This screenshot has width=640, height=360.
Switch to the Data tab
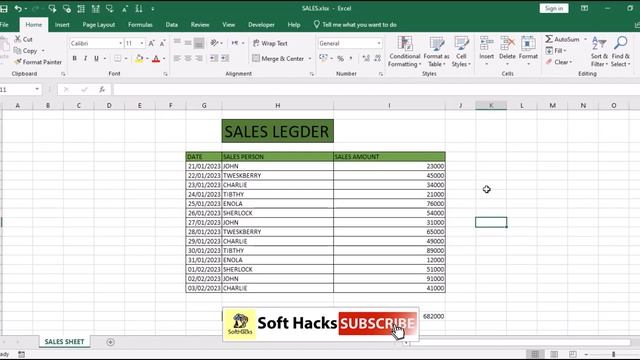pyautogui.click(x=171, y=24)
